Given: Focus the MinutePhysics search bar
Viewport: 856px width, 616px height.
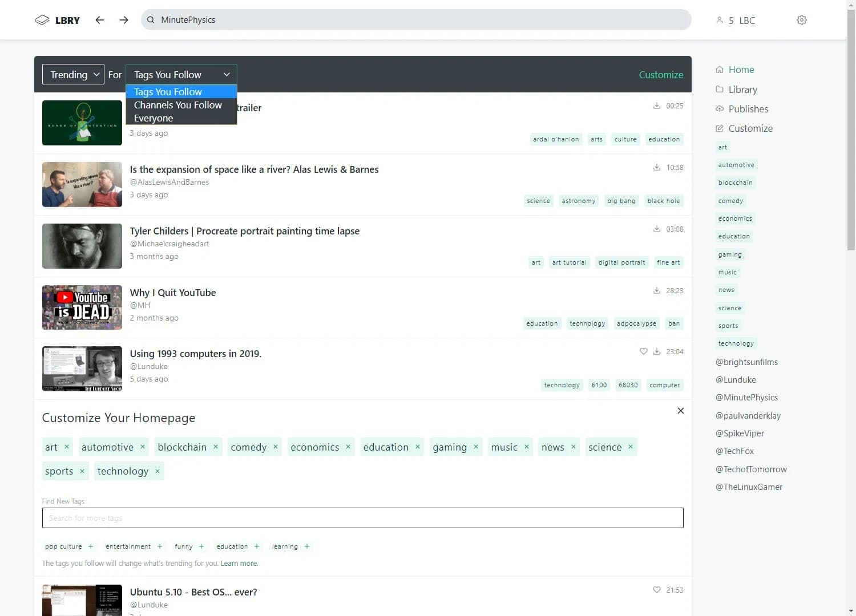Looking at the screenshot, I should [416, 20].
